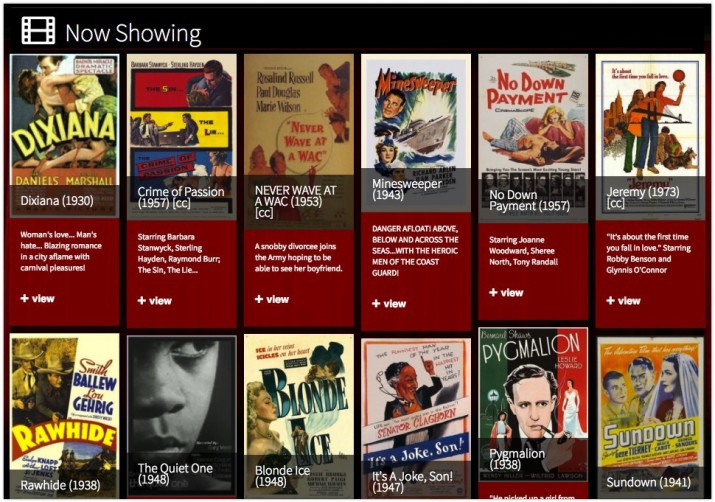The height and width of the screenshot is (502, 715).
Task: Expand view for Crime of Passion
Action: click(154, 300)
